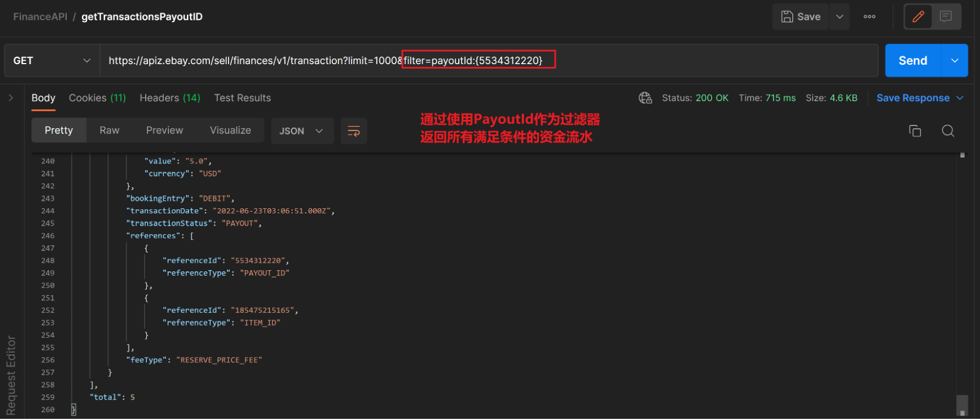Copy the response body to clipboard

pos(915,131)
